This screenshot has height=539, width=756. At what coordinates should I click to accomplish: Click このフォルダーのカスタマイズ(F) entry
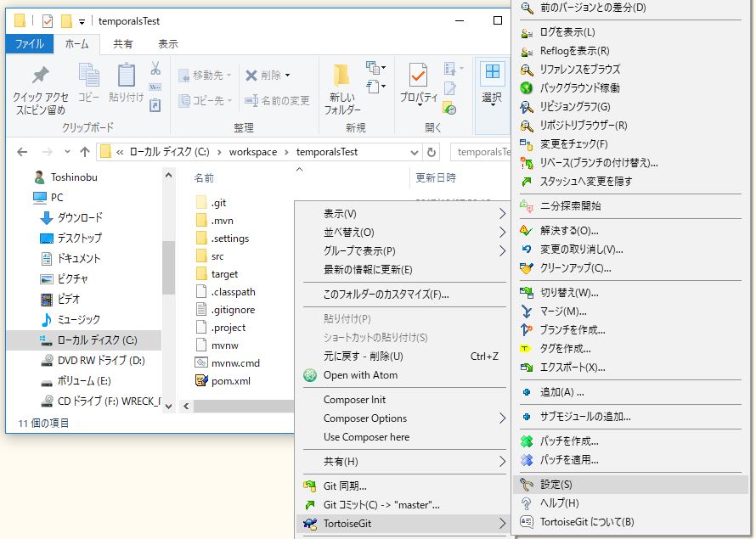click(404, 295)
